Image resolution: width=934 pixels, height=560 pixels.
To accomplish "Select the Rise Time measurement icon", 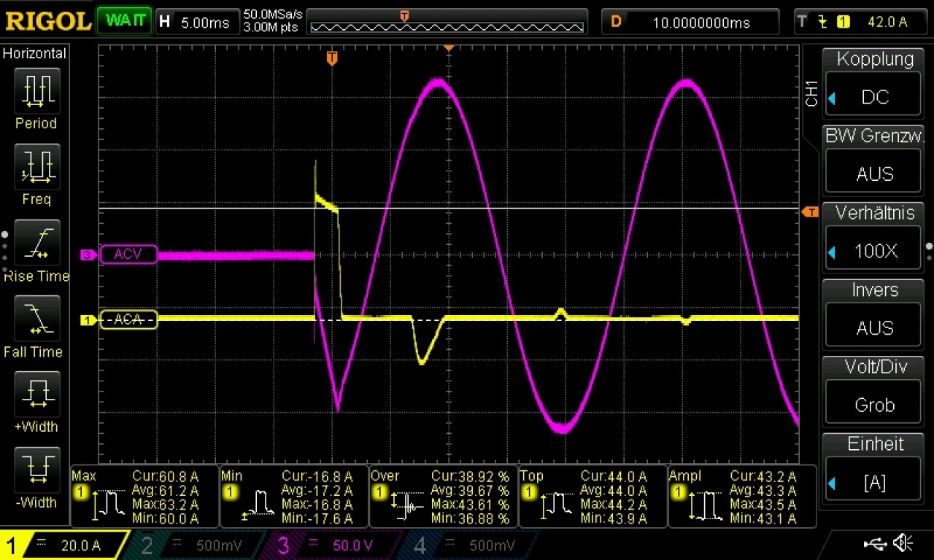I will [x=36, y=244].
